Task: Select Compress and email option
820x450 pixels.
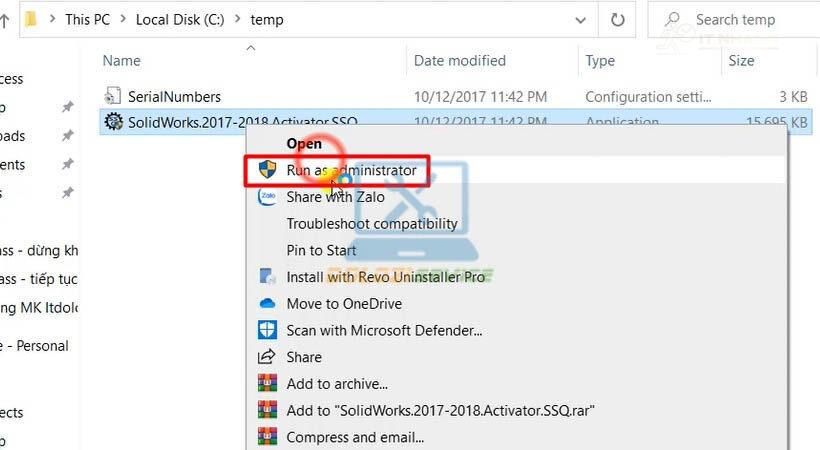Action: 355,437
